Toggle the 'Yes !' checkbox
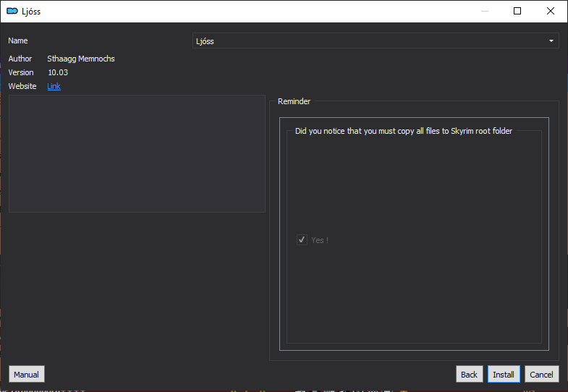568x392 pixels. (302, 239)
